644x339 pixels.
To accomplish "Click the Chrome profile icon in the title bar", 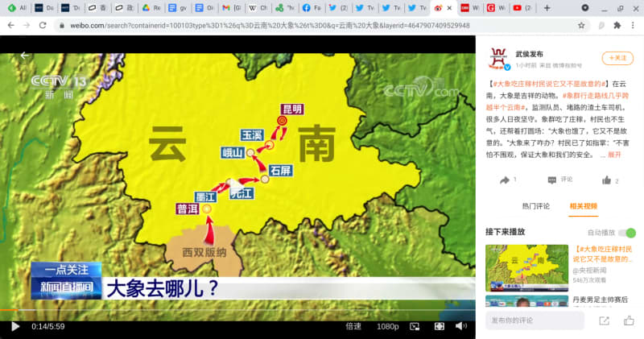I will (585, 8).
